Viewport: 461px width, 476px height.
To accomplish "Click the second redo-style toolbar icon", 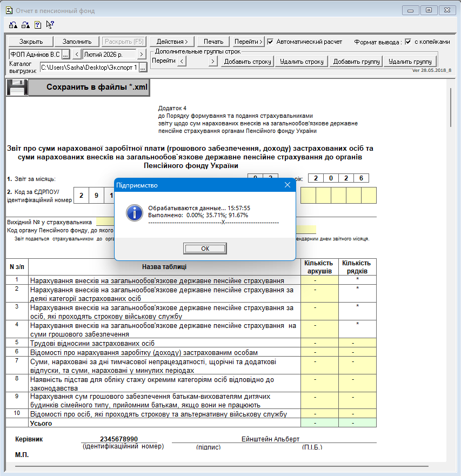I will (x=26, y=25).
